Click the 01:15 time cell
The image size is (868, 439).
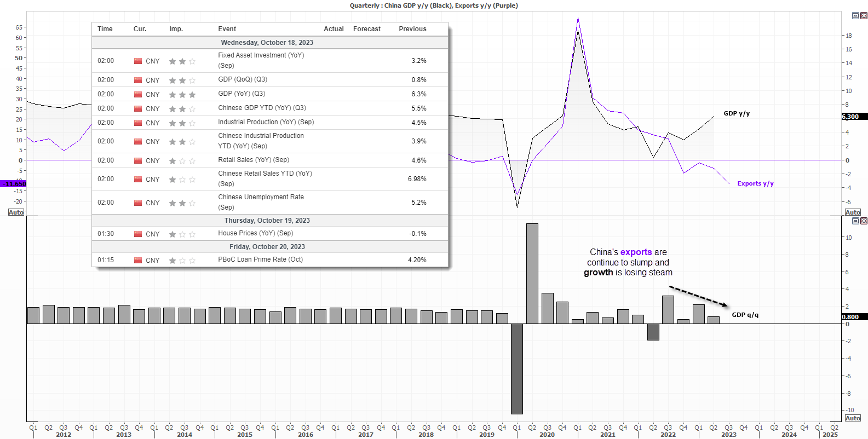106,260
